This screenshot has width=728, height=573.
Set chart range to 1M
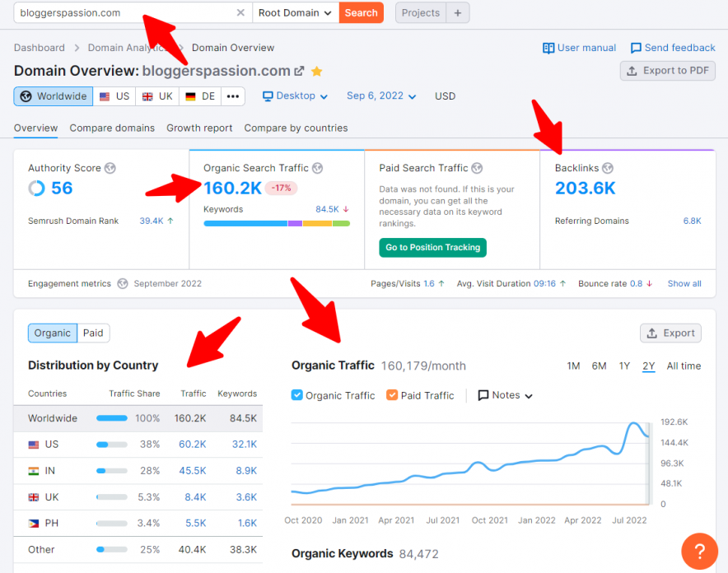click(x=573, y=366)
